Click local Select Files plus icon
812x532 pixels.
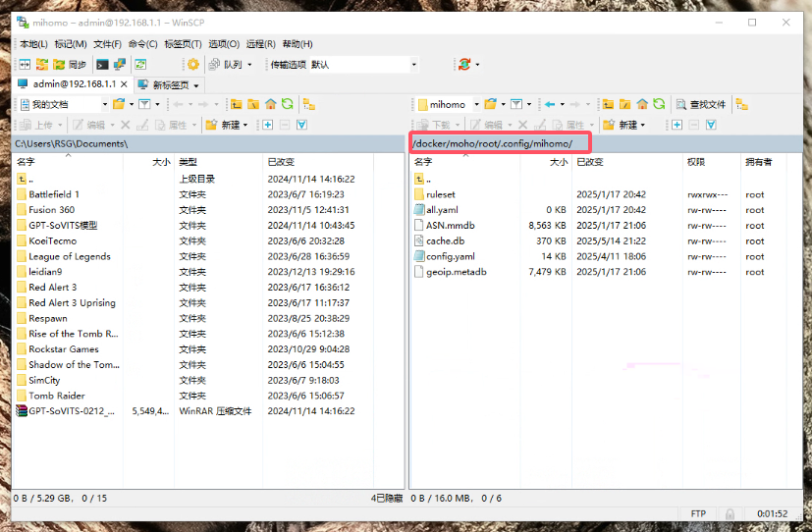[x=268, y=125]
